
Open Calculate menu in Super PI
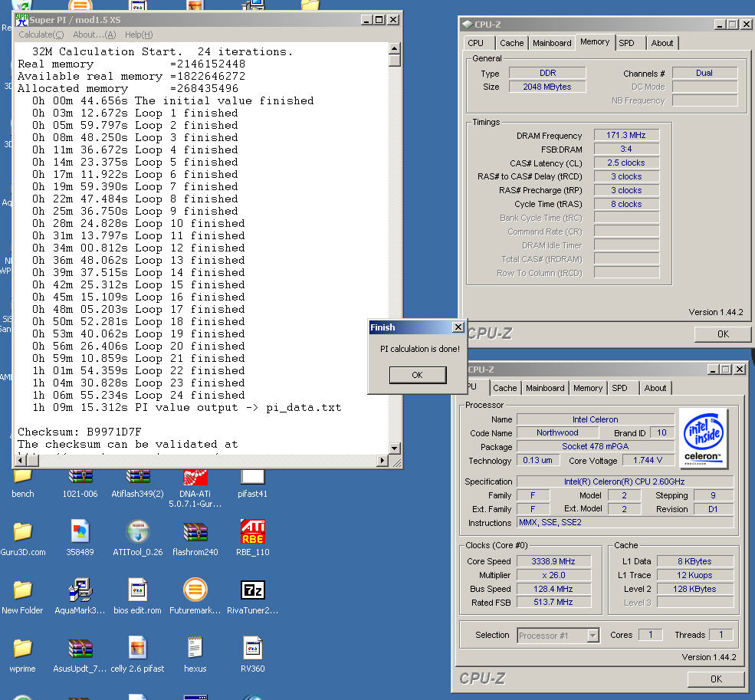pos(41,35)
